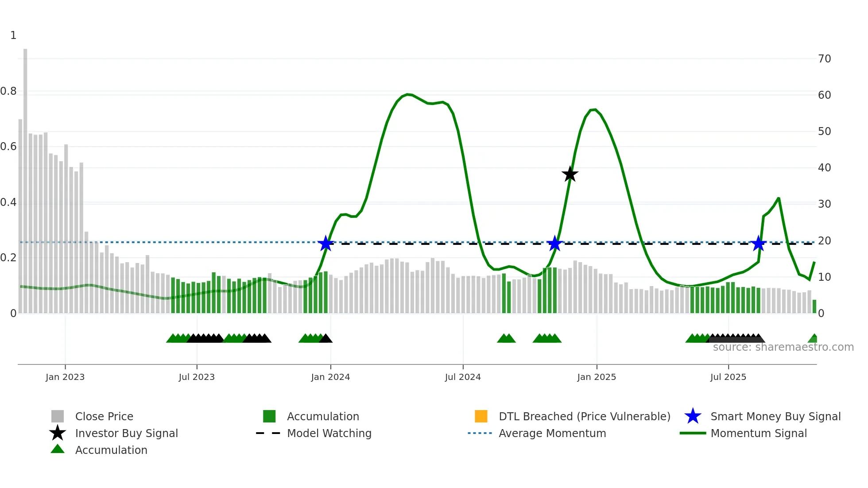Toggle Average Momentum legend entry

[552, 433]
